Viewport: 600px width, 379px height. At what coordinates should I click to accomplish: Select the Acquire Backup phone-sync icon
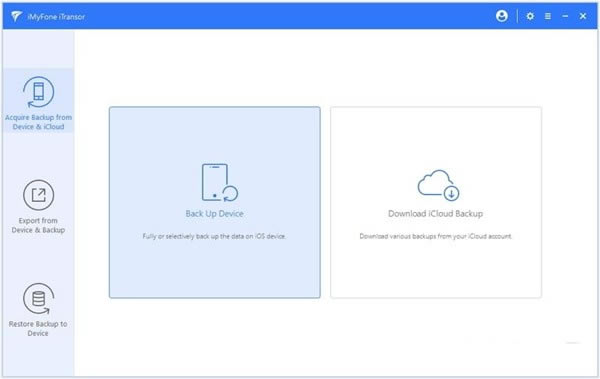pyautogui.click(x=38, y=92)
